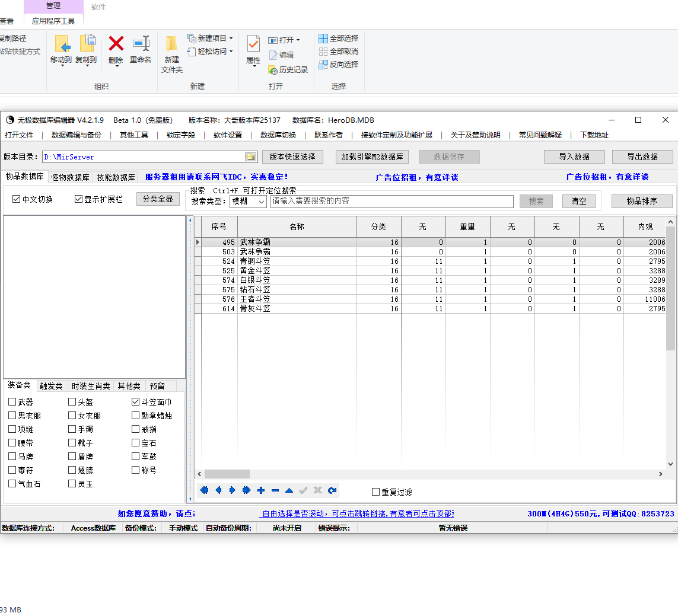Go to first record in navigator

point(204,490)
